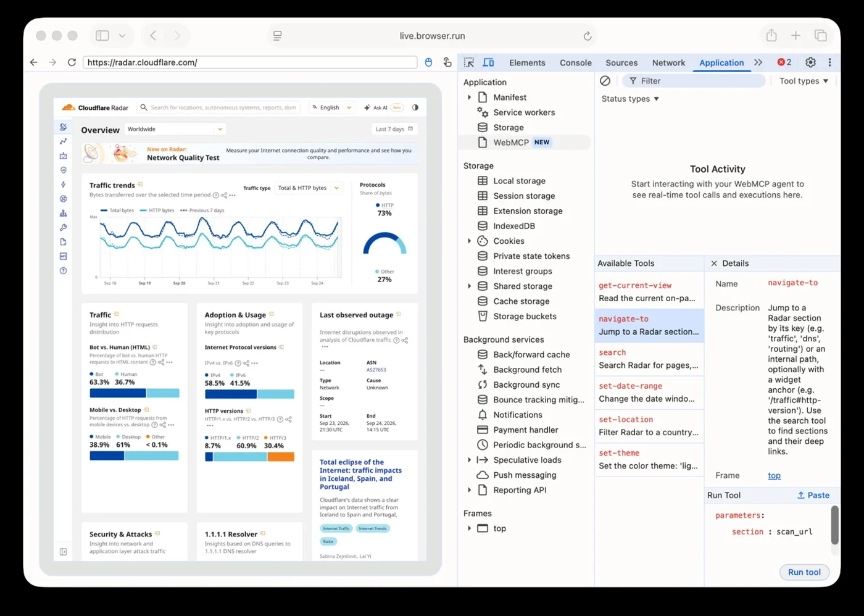This screenshot has height=616, width=864.
Task: Toggle the DevTools device toolbar icon
Action: [488, 62]
